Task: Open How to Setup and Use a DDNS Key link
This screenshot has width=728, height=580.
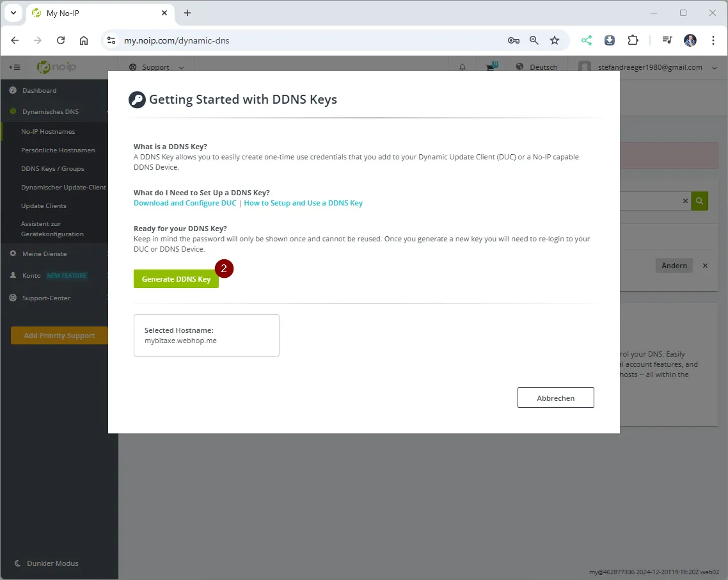Action: pyautogui.click(x=303, y=203)
